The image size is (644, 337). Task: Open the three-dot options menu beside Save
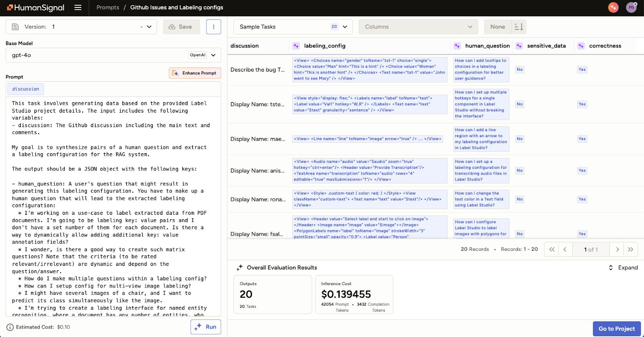point(213,27)
